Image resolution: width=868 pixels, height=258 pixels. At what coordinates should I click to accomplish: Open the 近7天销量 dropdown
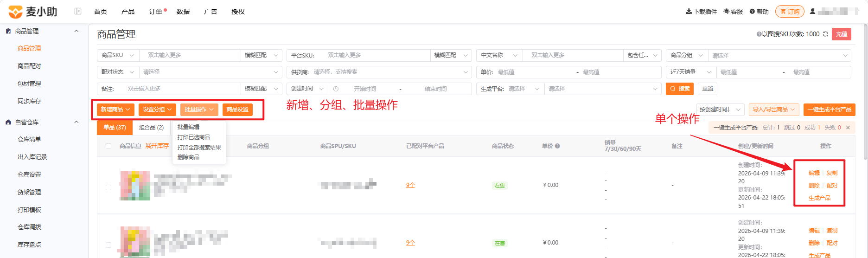(691, 72)
